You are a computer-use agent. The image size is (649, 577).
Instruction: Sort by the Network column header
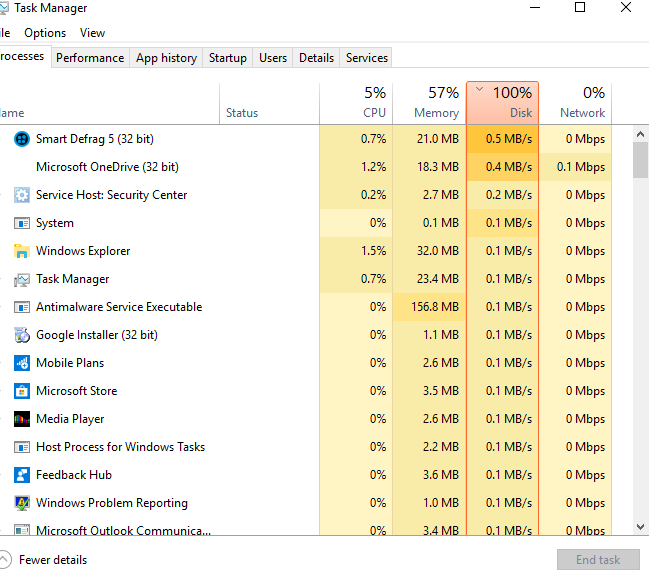click(x=575, y=103)
